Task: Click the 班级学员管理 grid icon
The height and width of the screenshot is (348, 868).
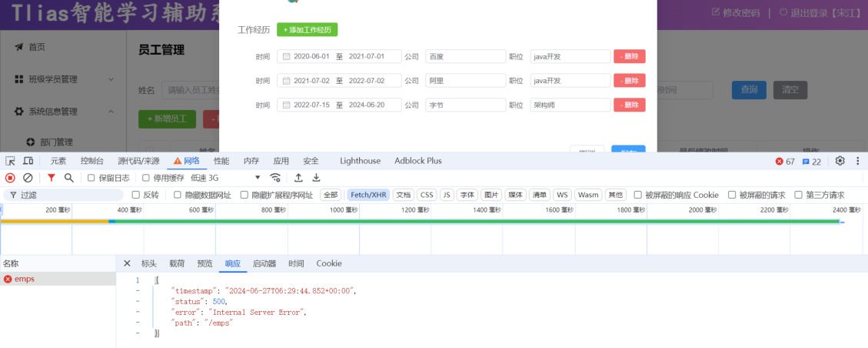Action: (18, 79)
